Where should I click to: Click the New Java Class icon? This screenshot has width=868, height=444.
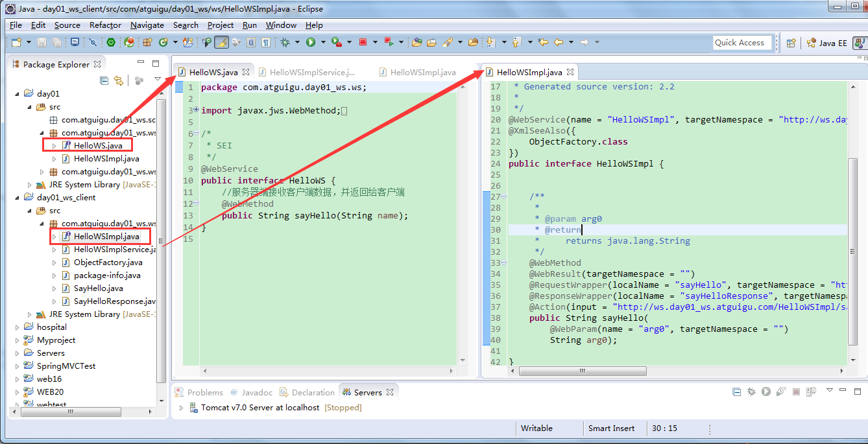pyautogui.click(x=163, y=42)
